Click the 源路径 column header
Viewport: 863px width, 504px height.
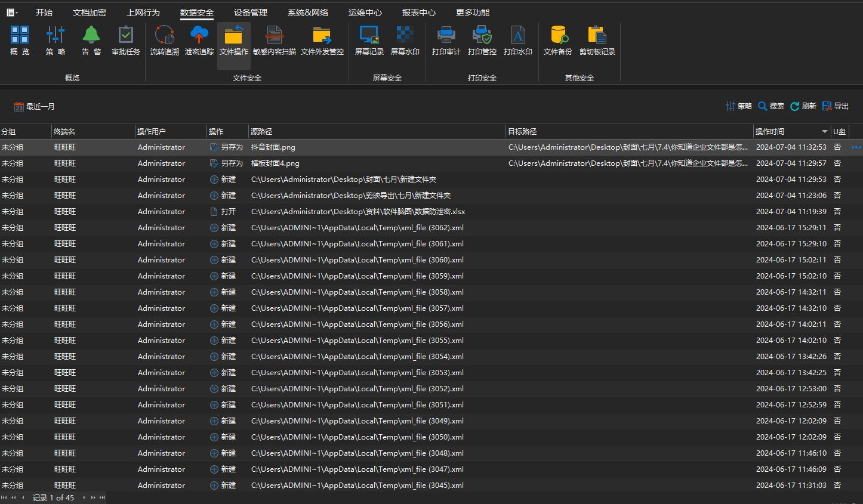click(x=377, y=131)
